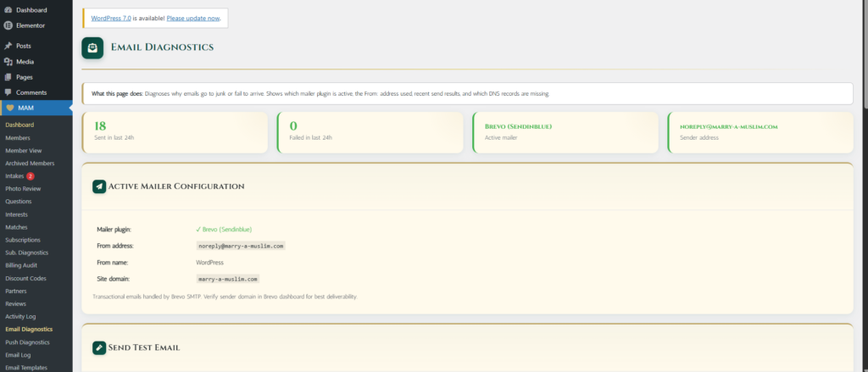Screen dimensions: 868x372
Task: Go to Photo Review page
Action: (x=23, y=189)
